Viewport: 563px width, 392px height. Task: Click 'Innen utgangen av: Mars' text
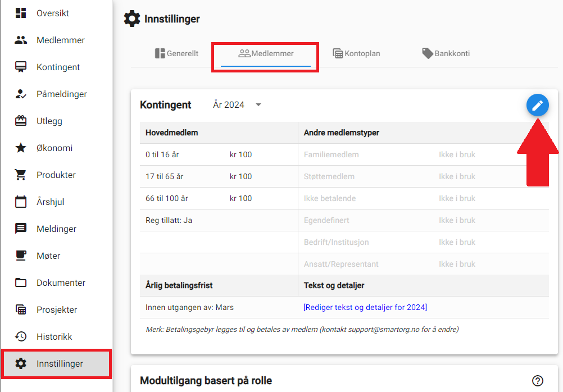point(189,307)
